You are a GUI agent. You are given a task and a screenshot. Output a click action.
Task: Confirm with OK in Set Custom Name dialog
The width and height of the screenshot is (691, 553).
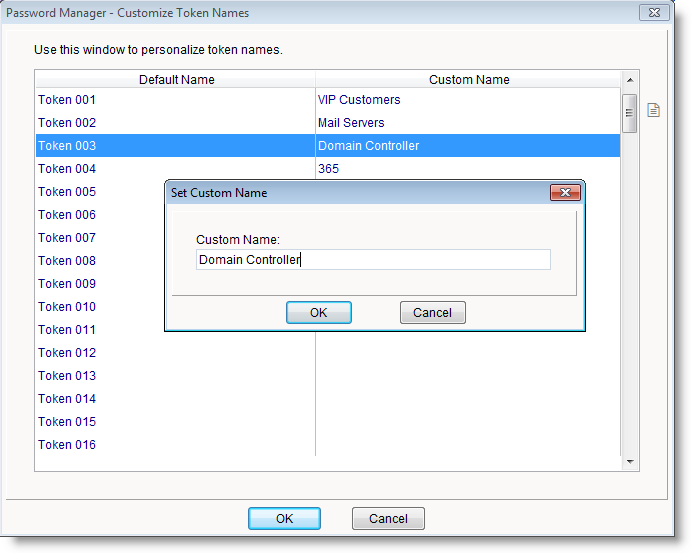pyautogui.click(x=318, y=313)
